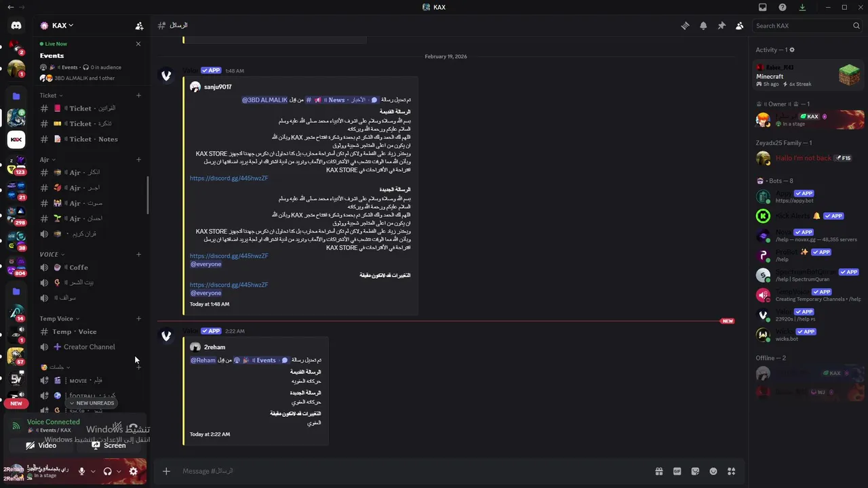Viewport: 868px width, 488px height.
Task: Open the gift Nitro icon
Action: [x=658, y=471]
